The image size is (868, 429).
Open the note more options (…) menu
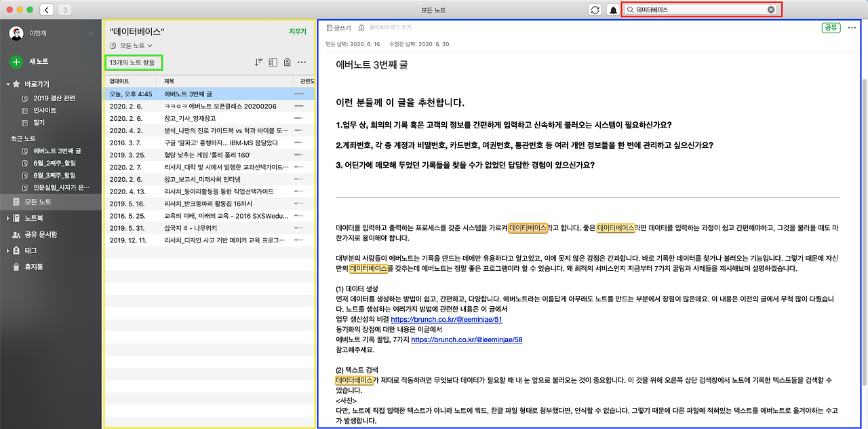pos(853,28)
